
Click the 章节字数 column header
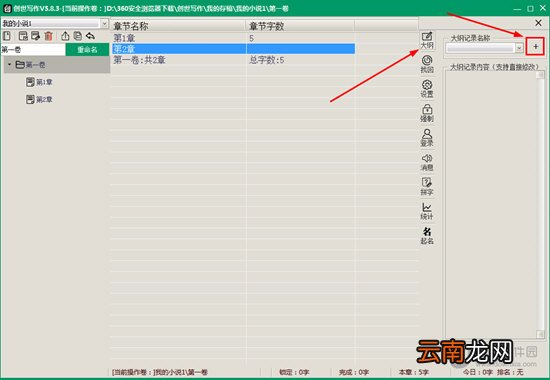300,26
